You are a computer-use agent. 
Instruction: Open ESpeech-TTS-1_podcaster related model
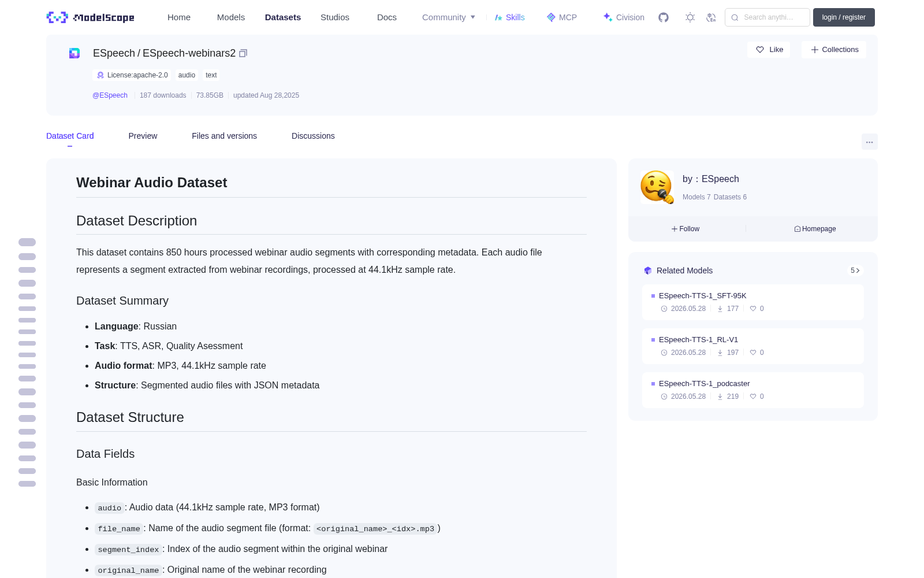(753, 390)
